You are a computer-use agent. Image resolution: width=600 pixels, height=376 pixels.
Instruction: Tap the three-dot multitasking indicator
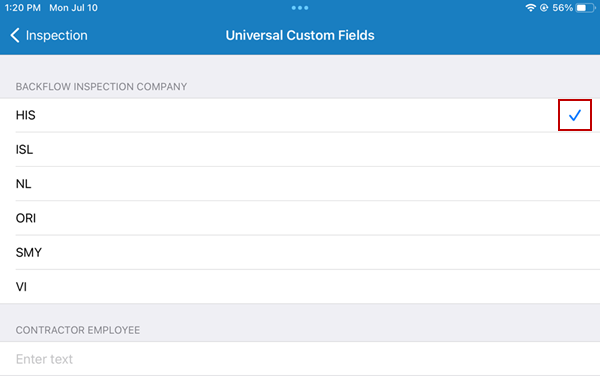[300, 8]
